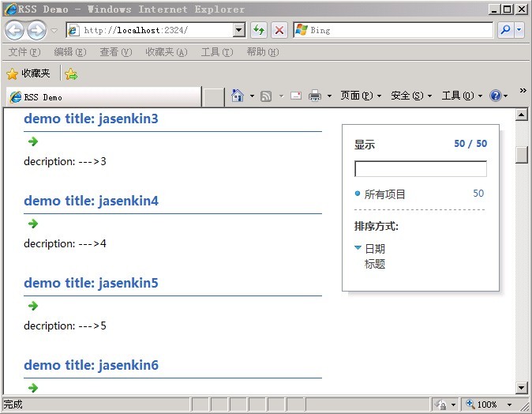Click the 排序方式: heading text
532x414 pixels.
coord(377,226)
